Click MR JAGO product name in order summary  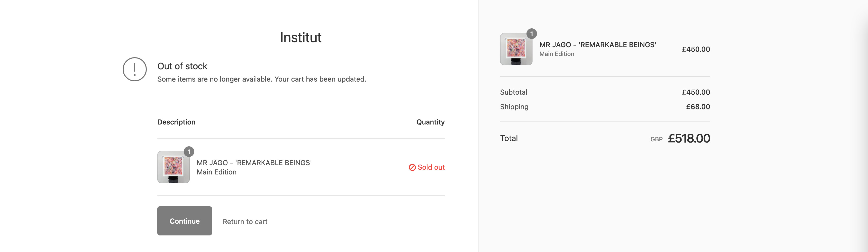coord(598,45)
